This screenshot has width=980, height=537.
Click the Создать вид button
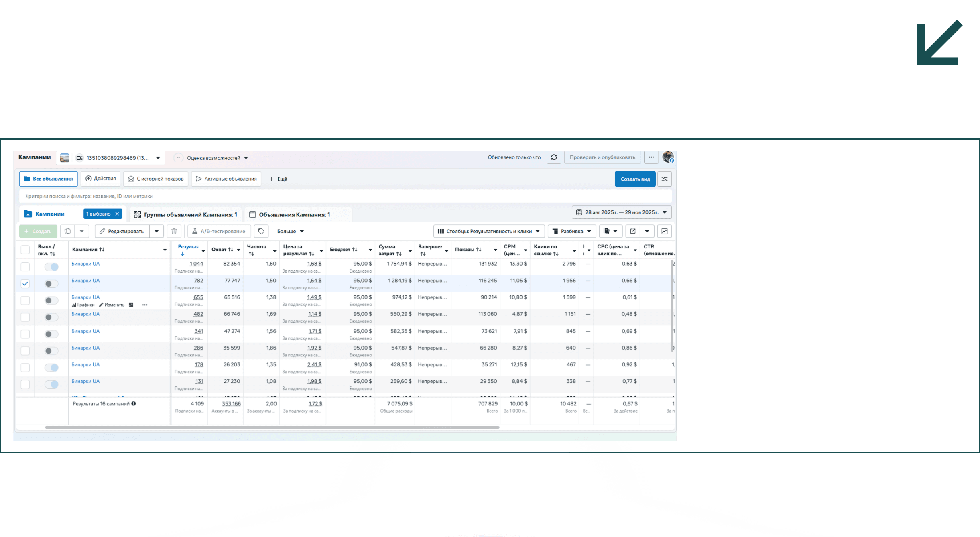[x=635, y=179]
